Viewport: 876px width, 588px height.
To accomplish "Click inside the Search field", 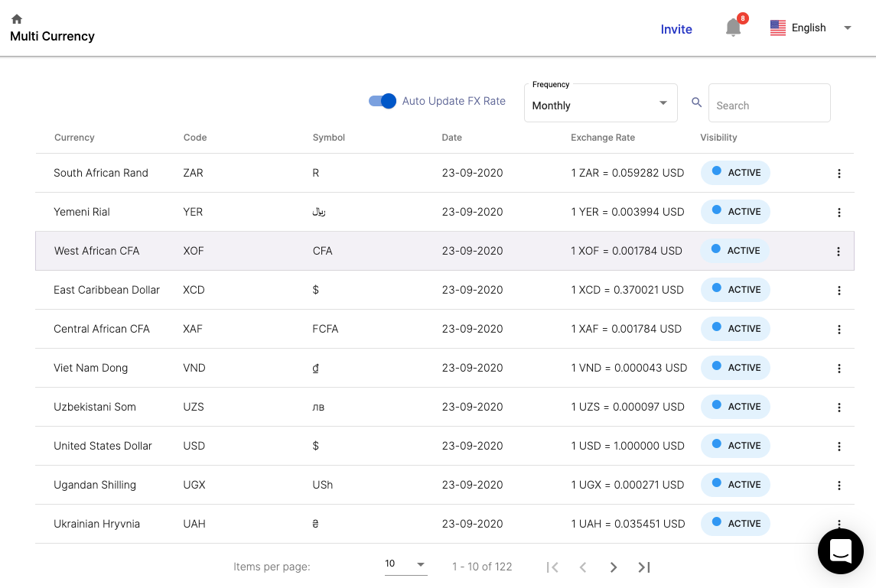I will 770,103.
